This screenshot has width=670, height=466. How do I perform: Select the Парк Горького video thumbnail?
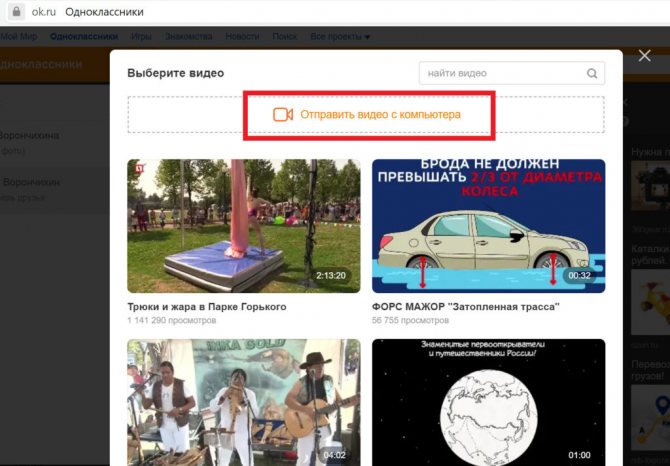[244, 226]
